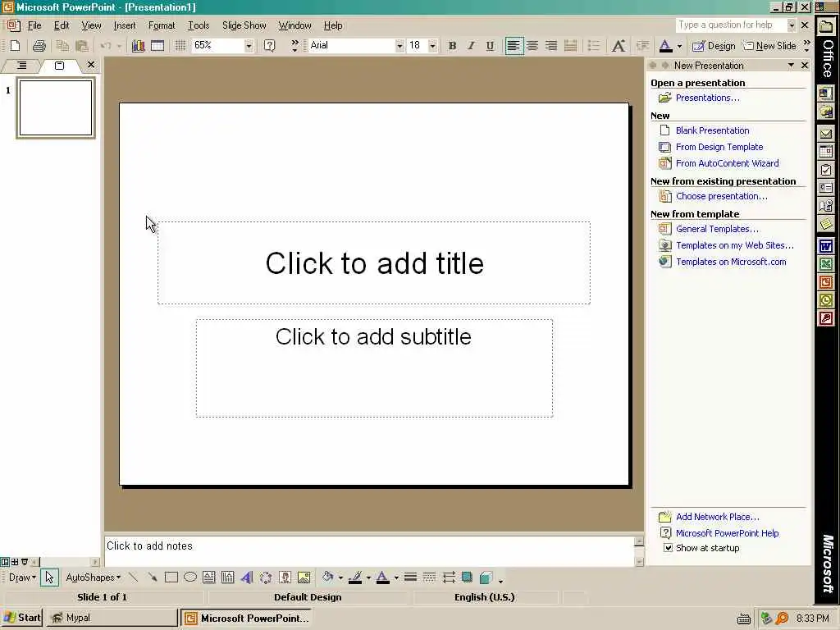Switch to Slide Sorter view button
This screenshot has height=630, width=840.
[x=15, y=562]
